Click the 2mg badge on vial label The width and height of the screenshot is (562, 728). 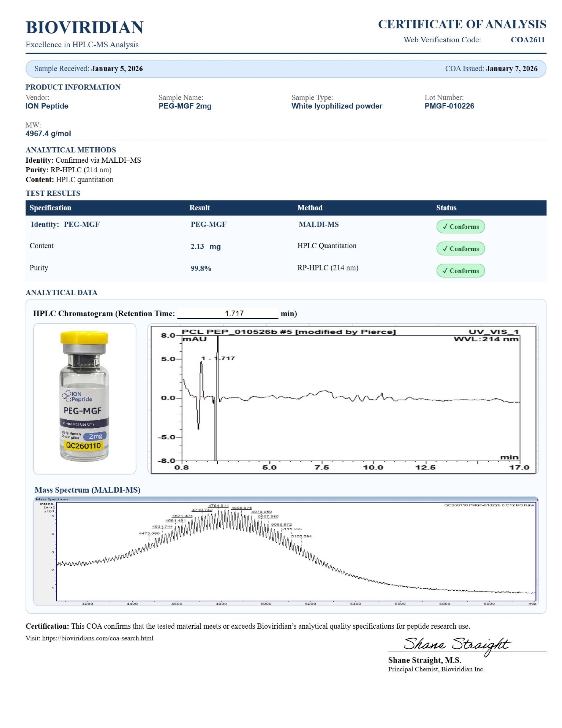[x=95, y=436]
